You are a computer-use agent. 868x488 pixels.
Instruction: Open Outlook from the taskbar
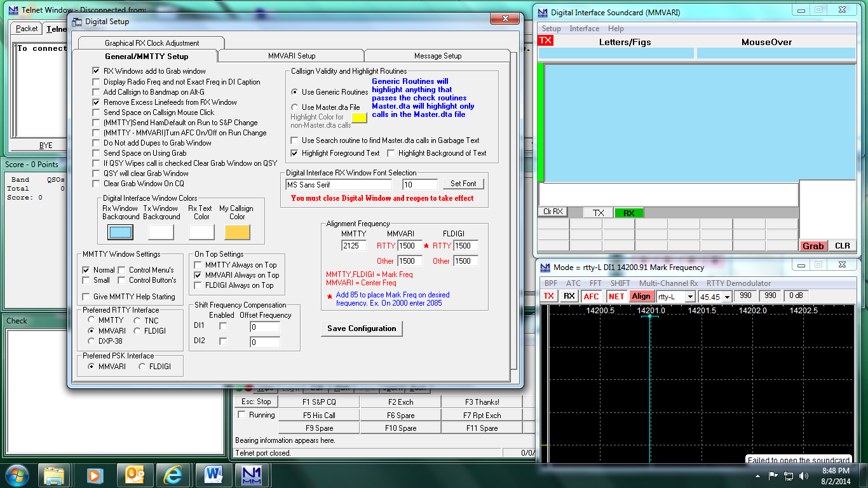[135, 475]
